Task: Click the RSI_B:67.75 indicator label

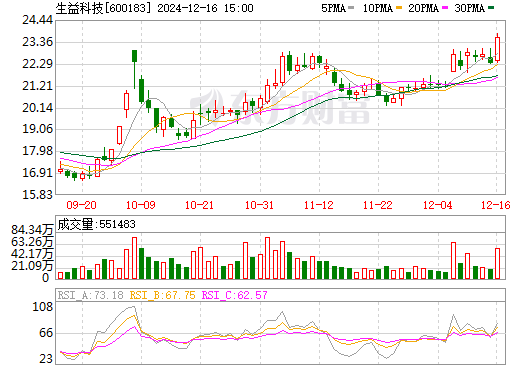Action: tap(162, 295)
